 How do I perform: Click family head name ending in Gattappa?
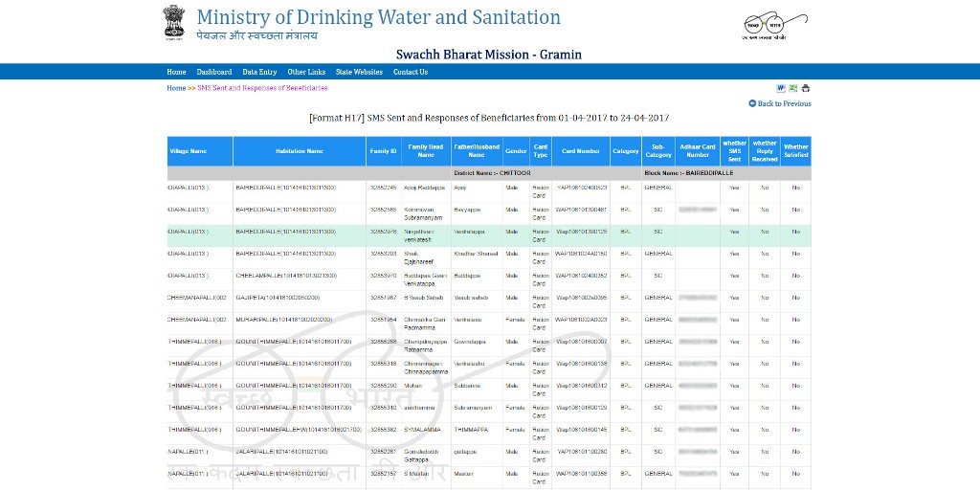422,455
